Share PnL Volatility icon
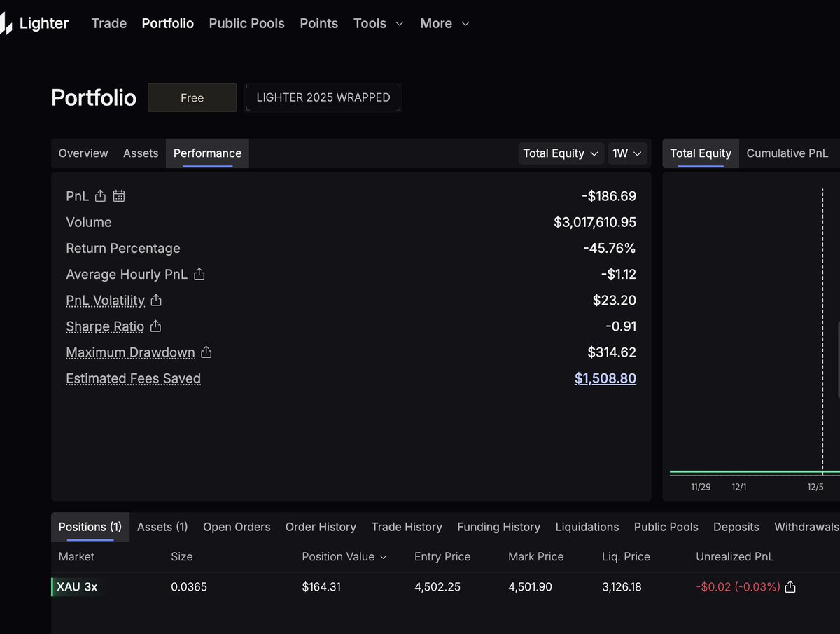Viewport: 840px width, 634px height. [156, 300]
